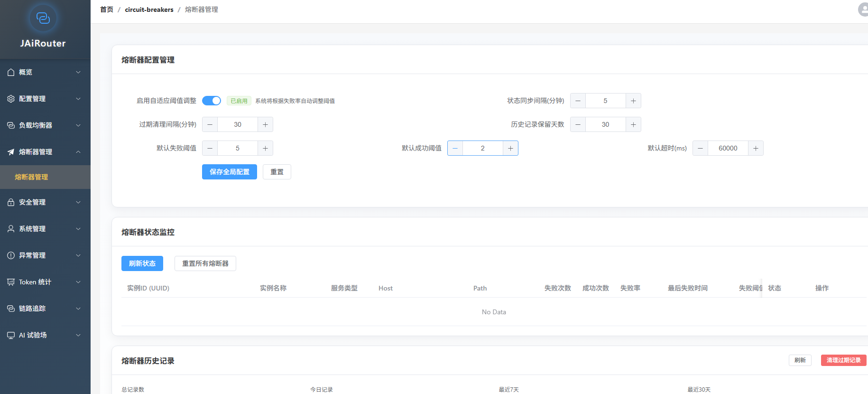Increase 默认成功阈值 with plus
This screenshot has width=868, height=394.
pos(510,148)
